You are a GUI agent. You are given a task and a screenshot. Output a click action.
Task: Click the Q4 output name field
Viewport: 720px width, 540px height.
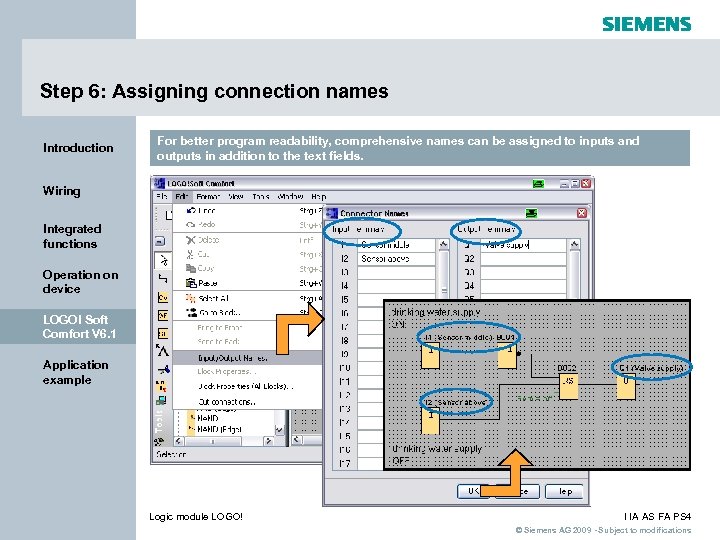(x=523, y=286)
